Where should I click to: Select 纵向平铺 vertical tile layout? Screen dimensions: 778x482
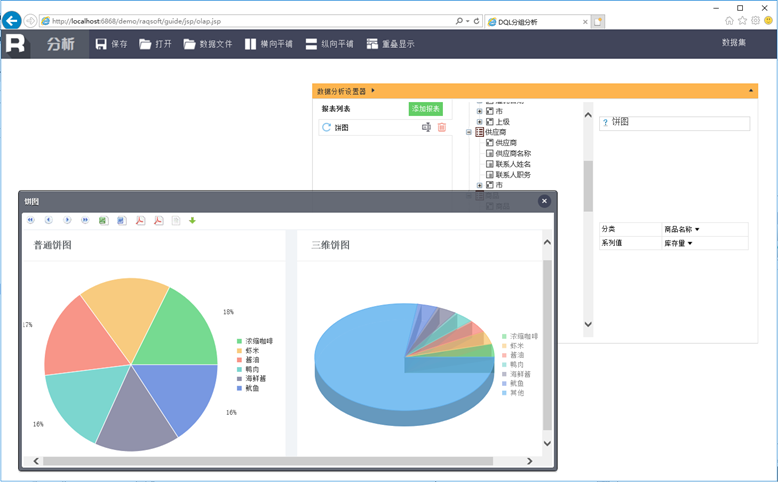329,44
